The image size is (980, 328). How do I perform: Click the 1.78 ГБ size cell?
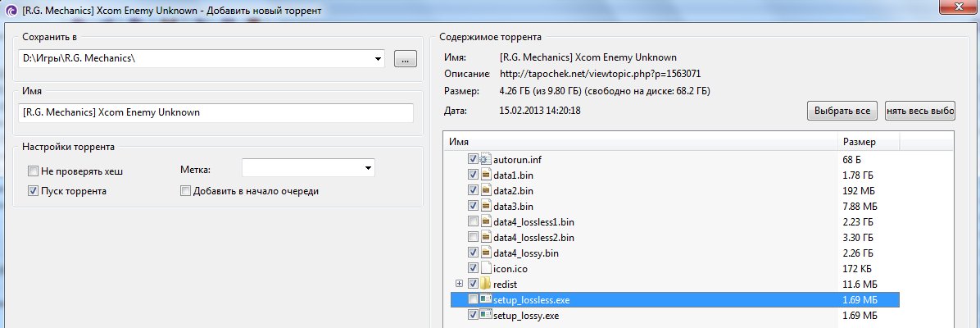(x=857, y=175)
